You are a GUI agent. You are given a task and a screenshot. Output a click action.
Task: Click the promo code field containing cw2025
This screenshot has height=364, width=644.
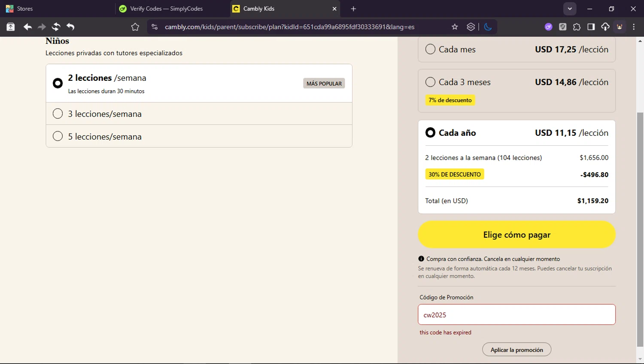pos(516,315)
